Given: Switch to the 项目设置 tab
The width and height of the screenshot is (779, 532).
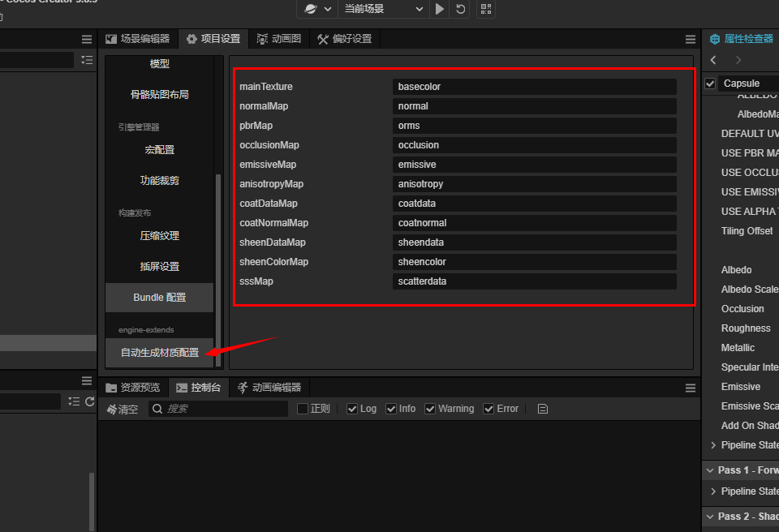Looking at the screenshot, I should 213,39.
